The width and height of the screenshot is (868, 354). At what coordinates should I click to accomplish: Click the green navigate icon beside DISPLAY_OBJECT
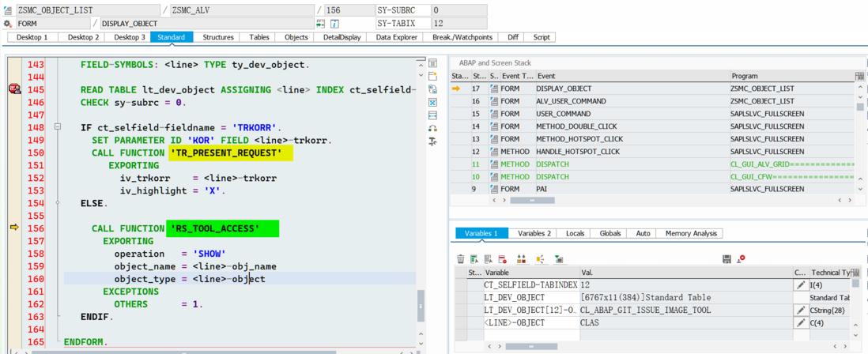(x=320, y=23)
